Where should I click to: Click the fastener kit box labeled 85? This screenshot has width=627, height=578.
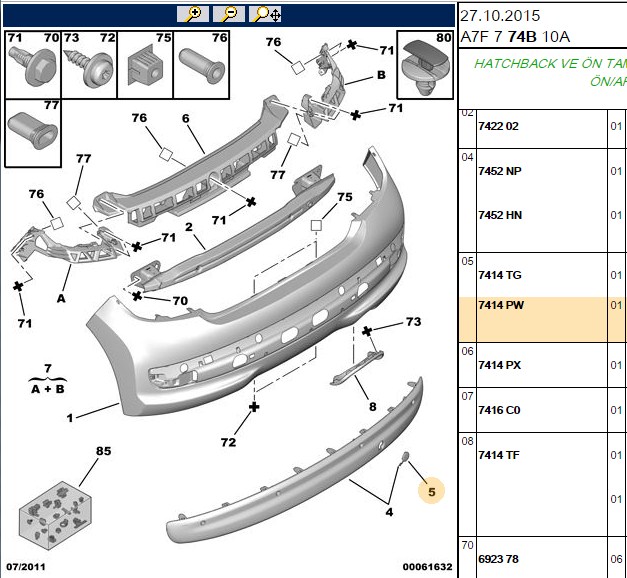point(55,516)
